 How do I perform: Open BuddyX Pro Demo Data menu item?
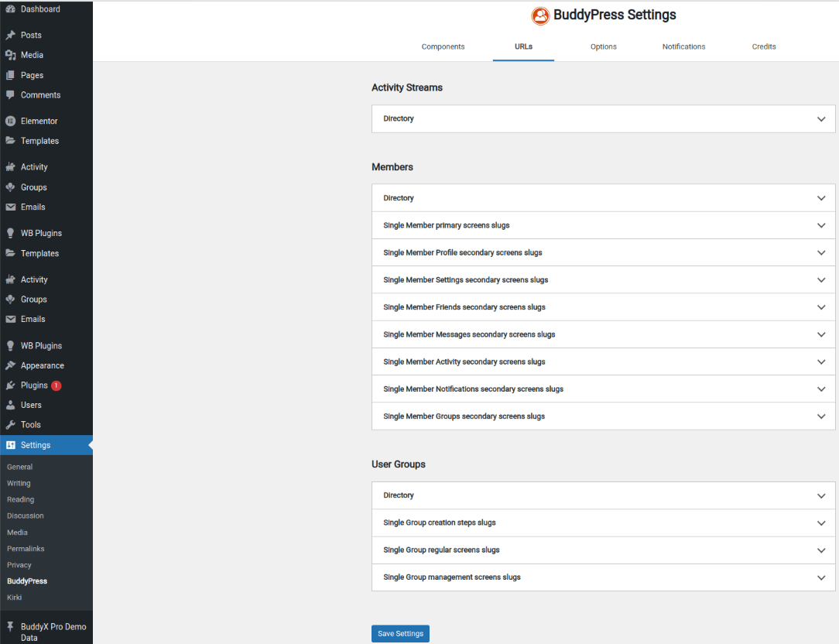click(53, 632)
